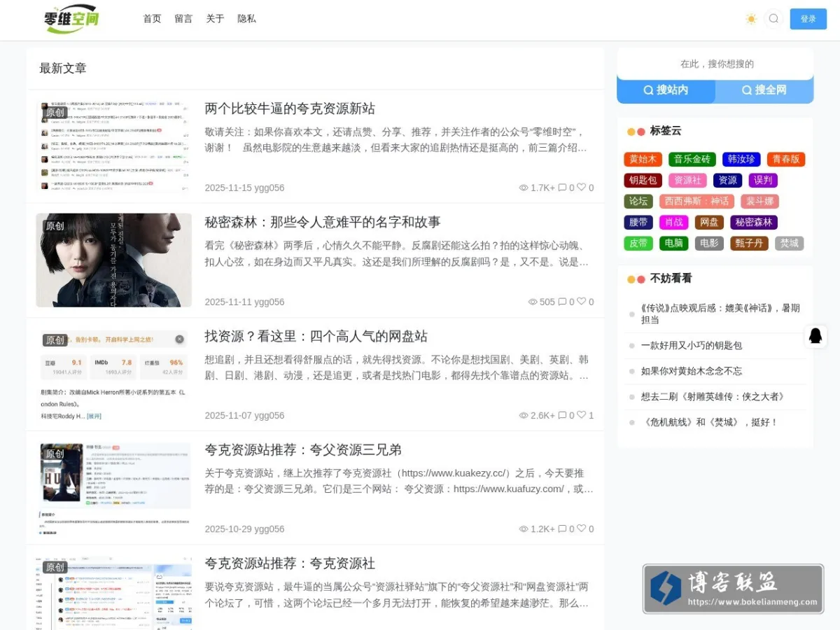Select the 西西弗斯：神话 tag
The width and height of the screenshot is (840, 630).
click(x=696, y=201)
